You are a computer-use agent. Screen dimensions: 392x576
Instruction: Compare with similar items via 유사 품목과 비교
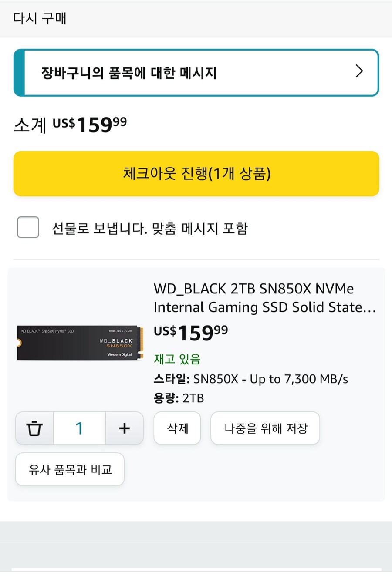70,469
